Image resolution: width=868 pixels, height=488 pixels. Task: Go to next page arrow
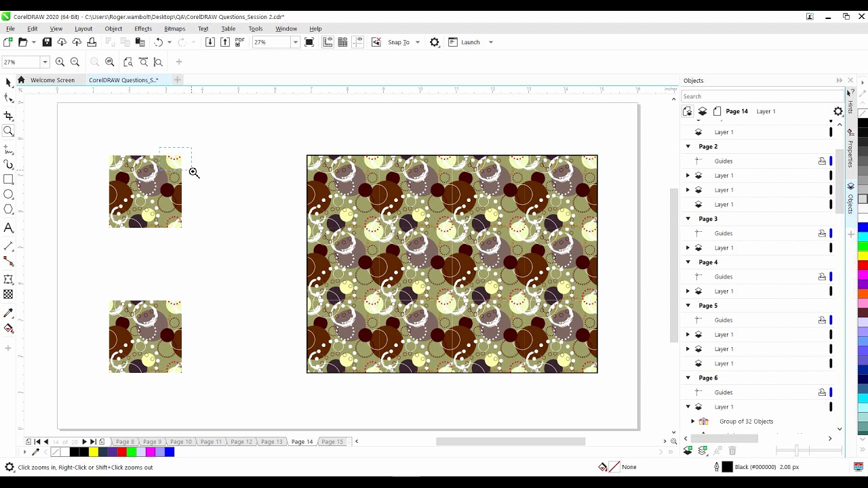[x=84, y=442]
